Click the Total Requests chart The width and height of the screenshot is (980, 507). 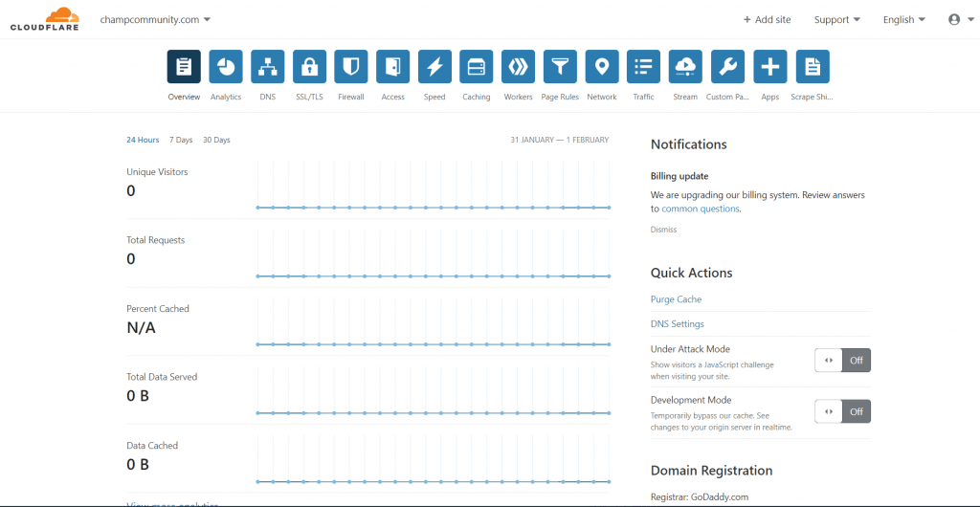(434, 254)
